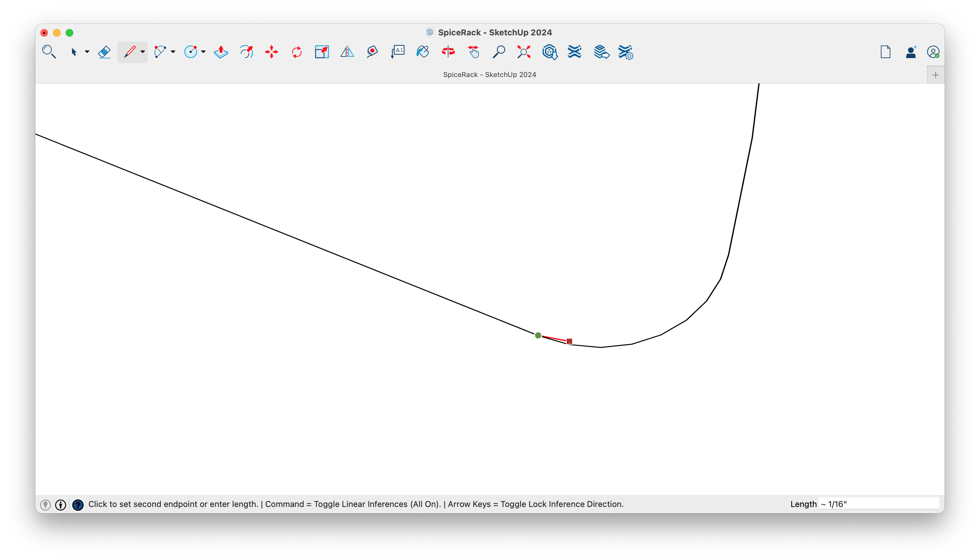Select the Rotate tool
The image size is (980, 560).
point(296,52)
